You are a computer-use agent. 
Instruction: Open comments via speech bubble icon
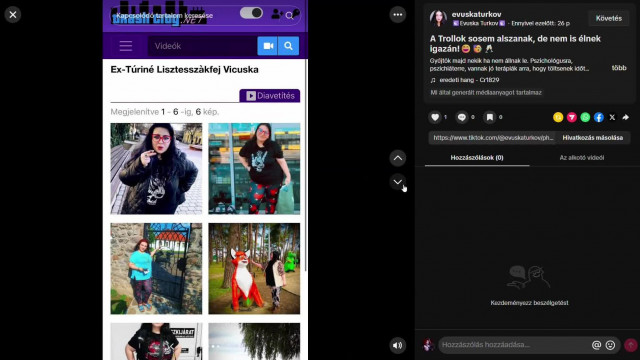pos(462,117)
